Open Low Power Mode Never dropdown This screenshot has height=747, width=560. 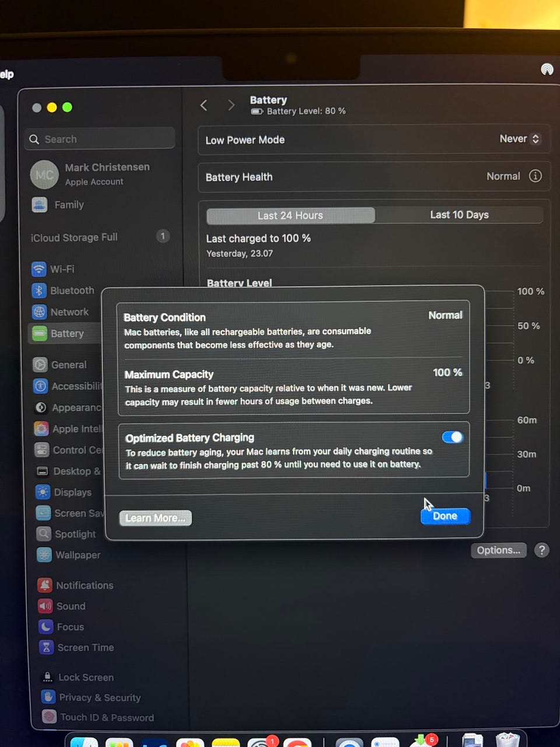click(520, 139)
